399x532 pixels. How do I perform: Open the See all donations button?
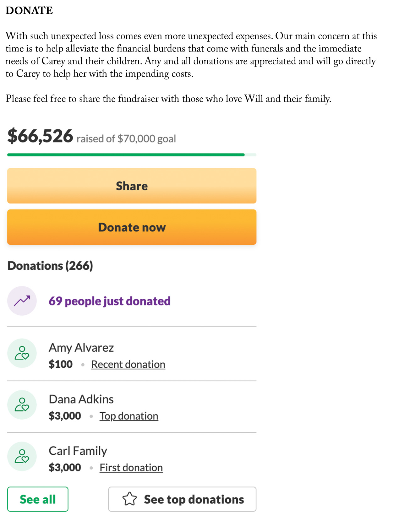pos(38,499)
